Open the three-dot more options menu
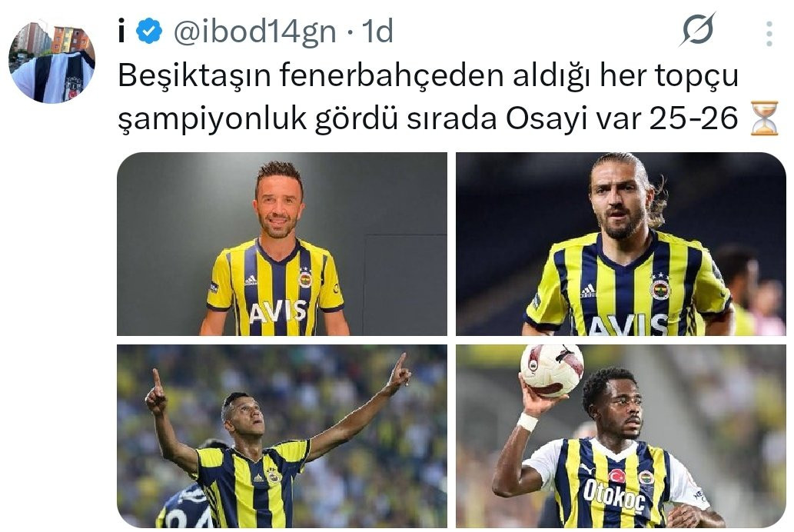The image size is (794, 532). point(769,33)
